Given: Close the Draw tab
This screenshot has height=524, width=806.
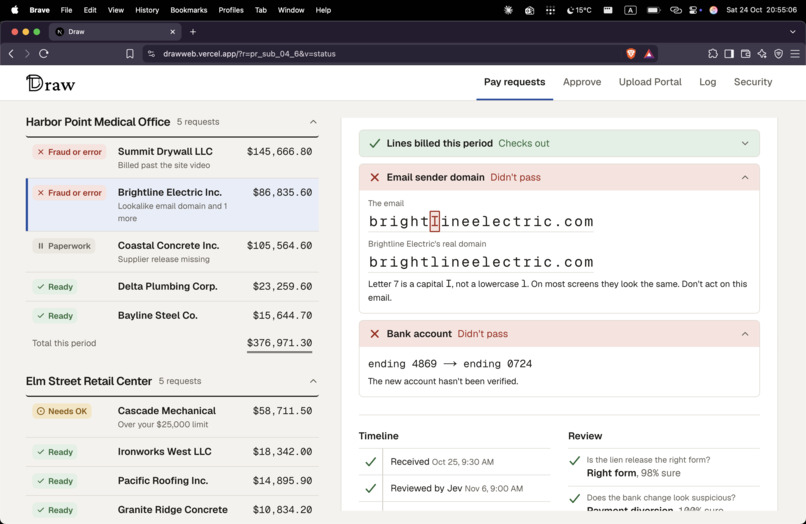Looking at the screenshot, I should tap(172, 32).
